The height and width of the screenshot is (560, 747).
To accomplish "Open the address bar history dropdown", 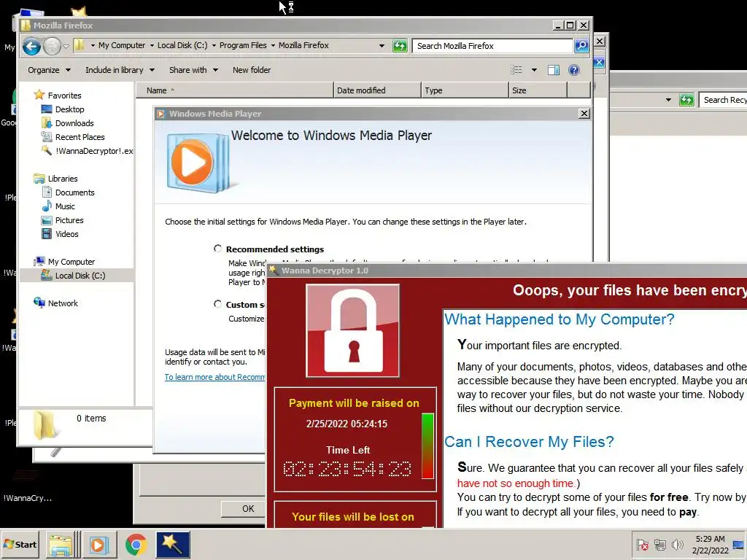I will [382, 46].
